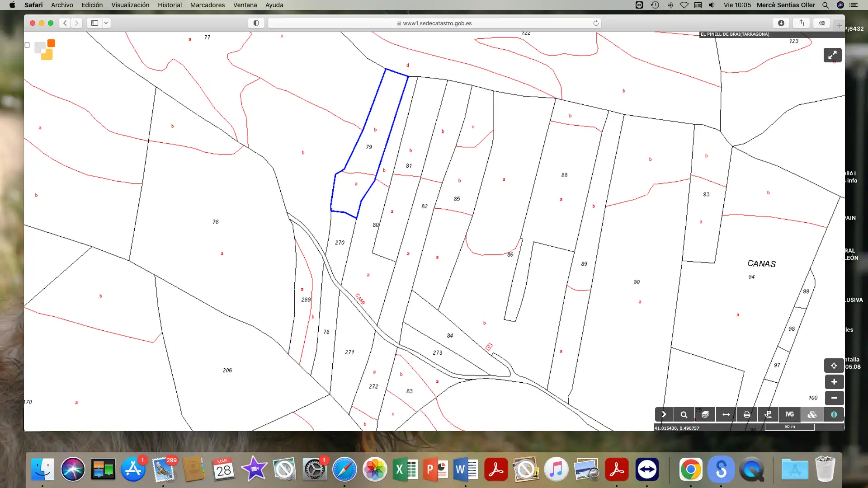The image size is (868, 488).
Task: Click the sedecatastro.gob.es address bar
Action: coord(434,23)
